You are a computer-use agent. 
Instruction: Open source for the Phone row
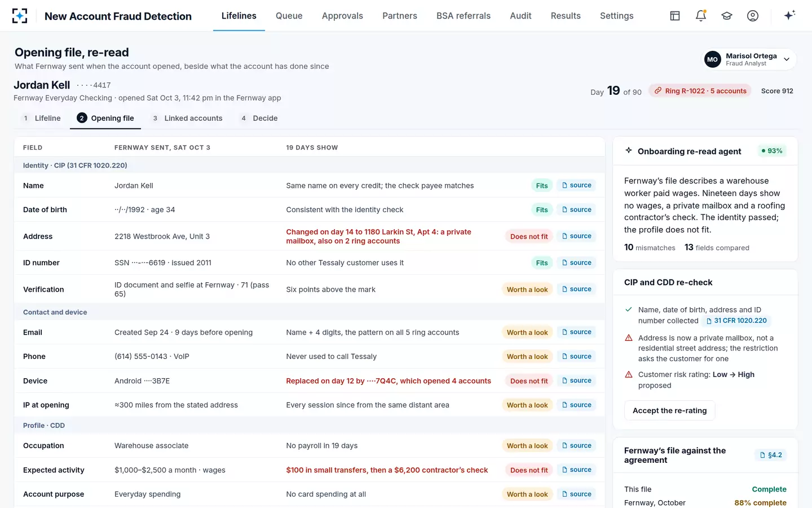[x=576, y=356]
